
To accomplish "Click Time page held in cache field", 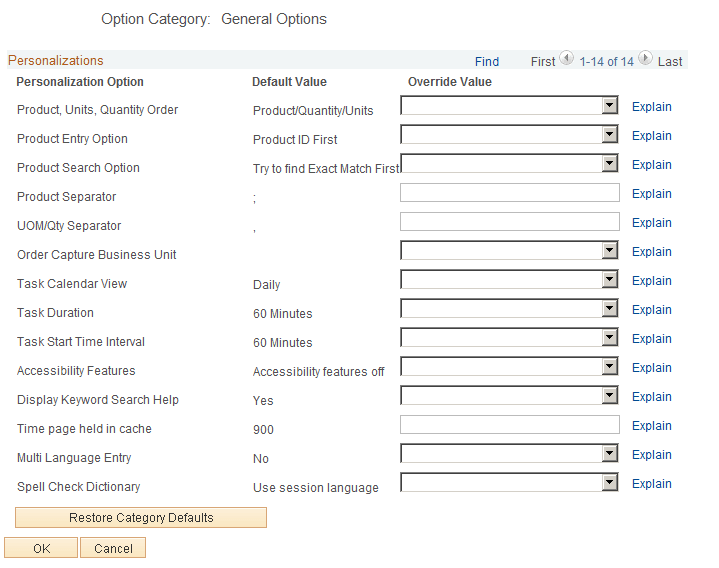I will [x=510, y=425].
